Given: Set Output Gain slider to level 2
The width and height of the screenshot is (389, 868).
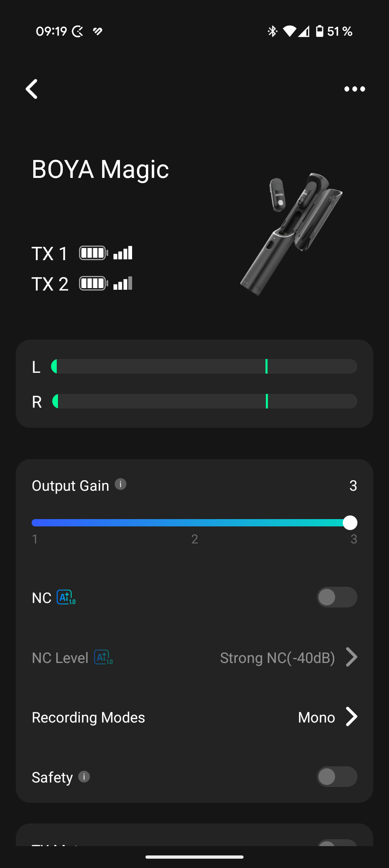Looking at the screenshot, I should click(194, 523).
